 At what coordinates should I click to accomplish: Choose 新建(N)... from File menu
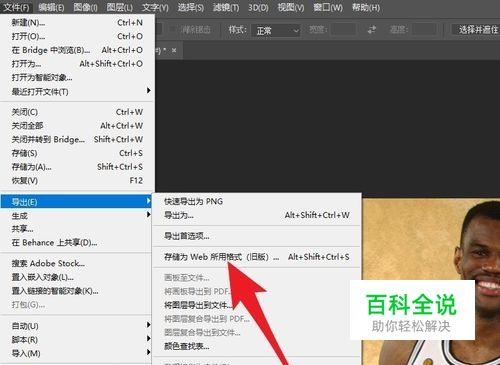tap(77, 23)
